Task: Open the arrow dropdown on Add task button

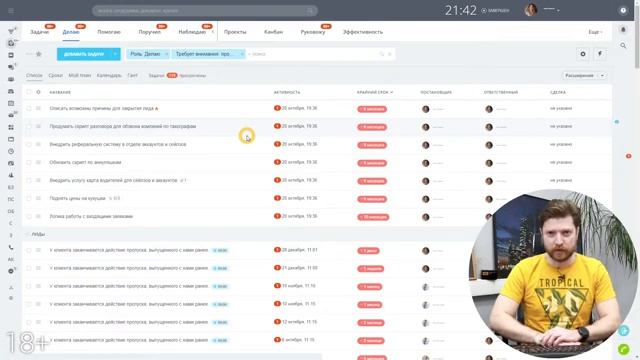Action: [116, 54]
